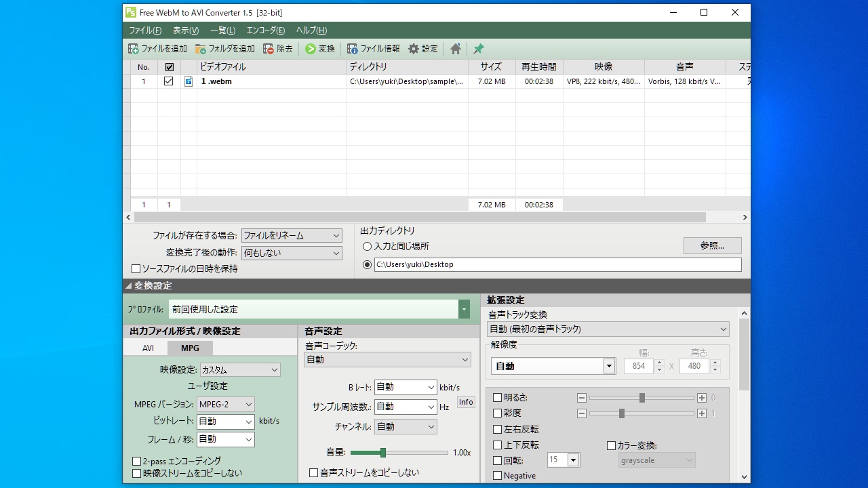Enable the Negative checkbox
The image size is (868, 488).
497,476
